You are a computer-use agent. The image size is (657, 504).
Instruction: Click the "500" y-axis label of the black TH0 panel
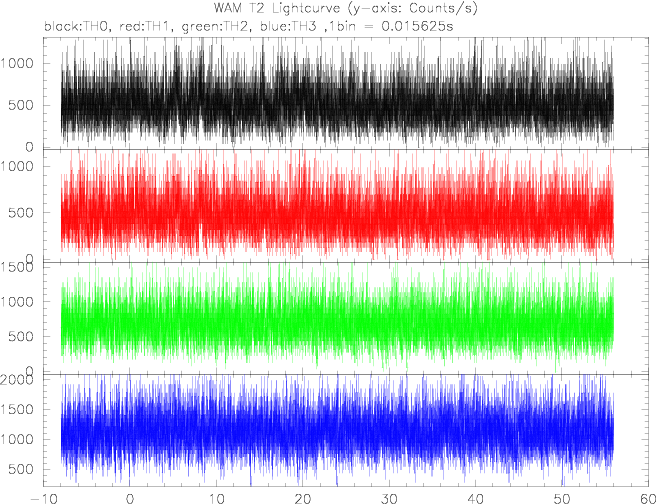pos(22,105)
